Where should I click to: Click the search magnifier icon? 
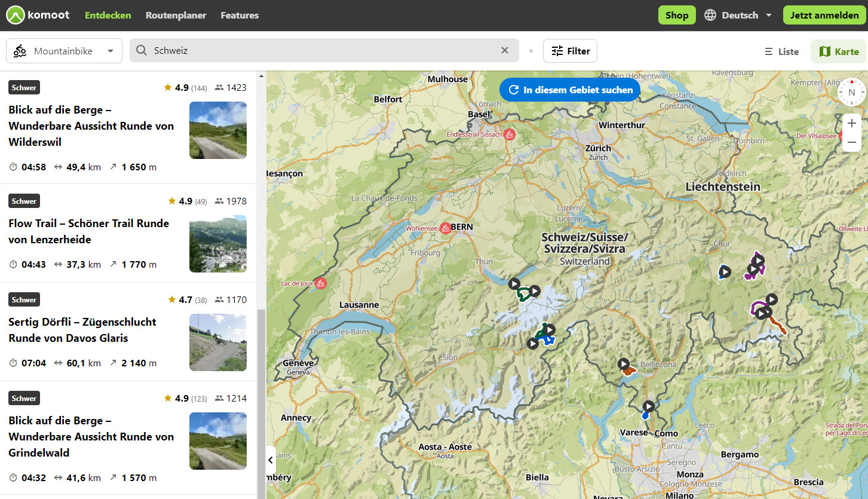tap(142, 51)
